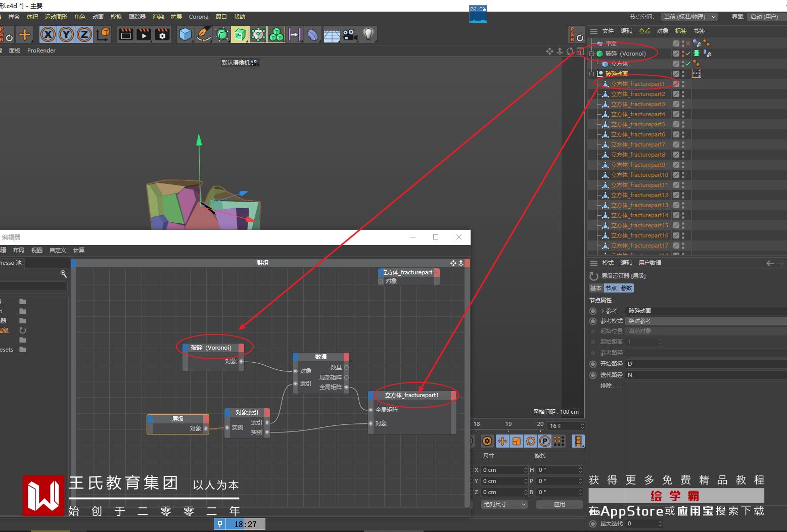The height and width of the screenshot is (532, 787).
Task: Click the point-level animation dots icon
Action: [559, 441]
